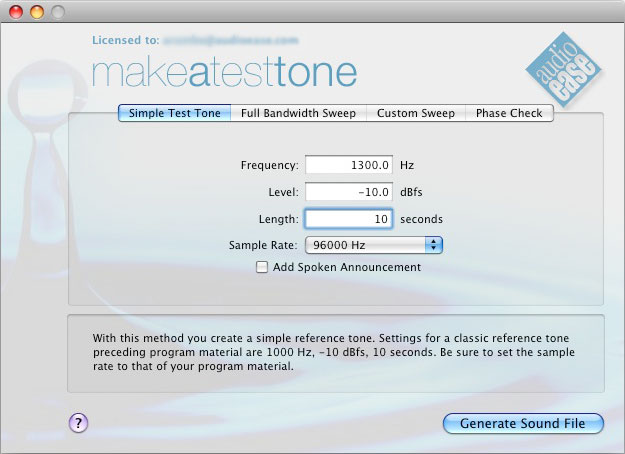The width and height of the screenshot is (625, 454).
Task: Click the 'Licensed to:' label
Action: (126, 40)
